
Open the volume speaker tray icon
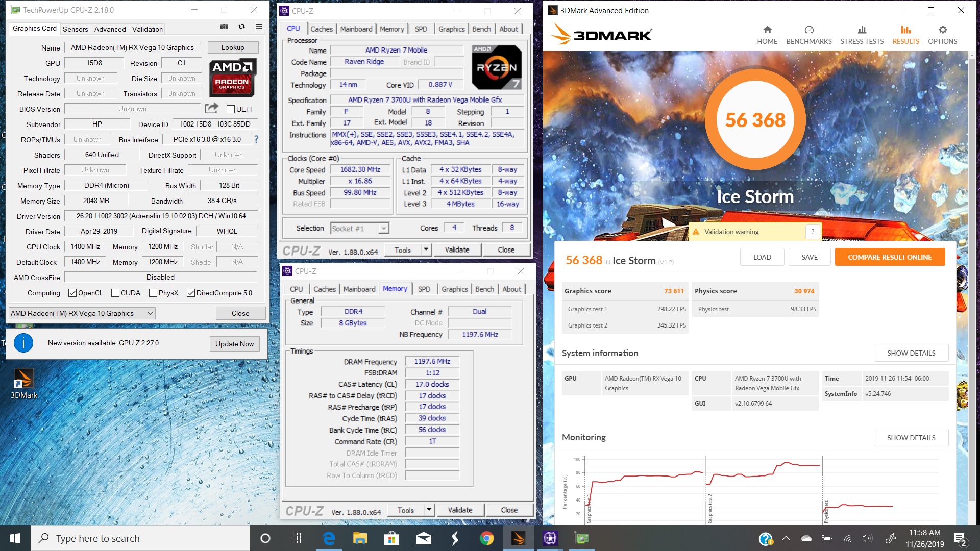[867, 538]
